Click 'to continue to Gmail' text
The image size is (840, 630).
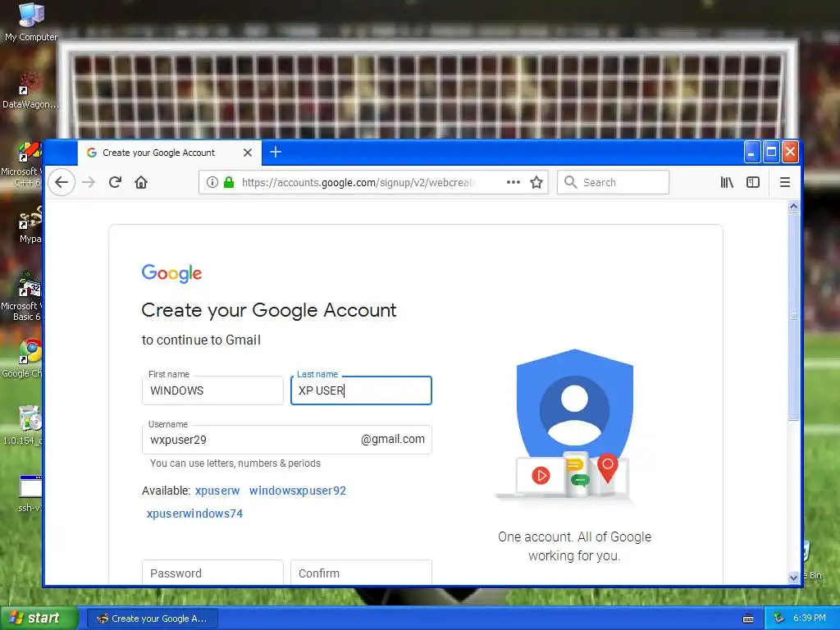(201, 340)
